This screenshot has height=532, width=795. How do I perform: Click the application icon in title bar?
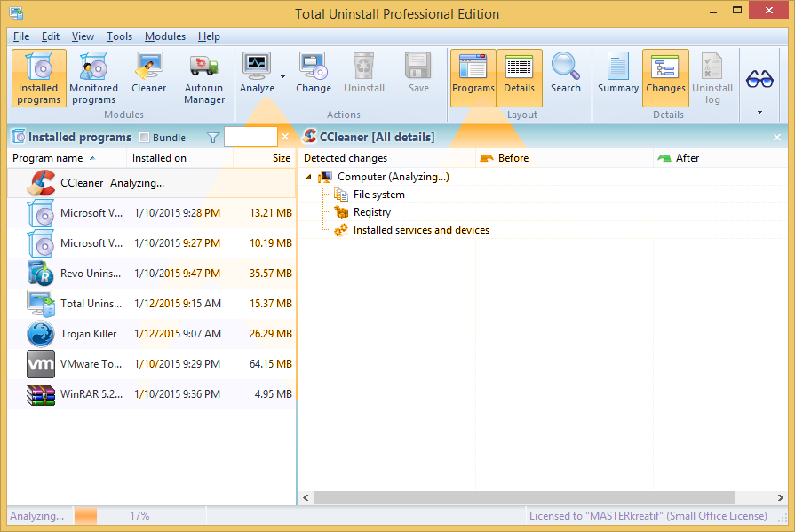[x=16, y=13]
